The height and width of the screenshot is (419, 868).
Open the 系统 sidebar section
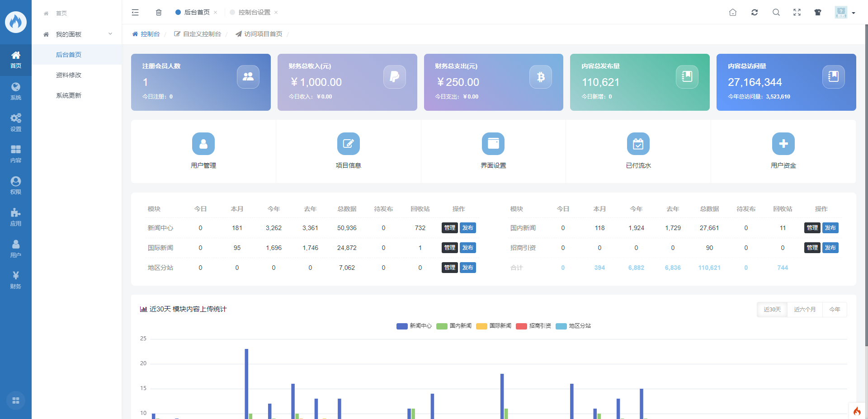[16, 91]
